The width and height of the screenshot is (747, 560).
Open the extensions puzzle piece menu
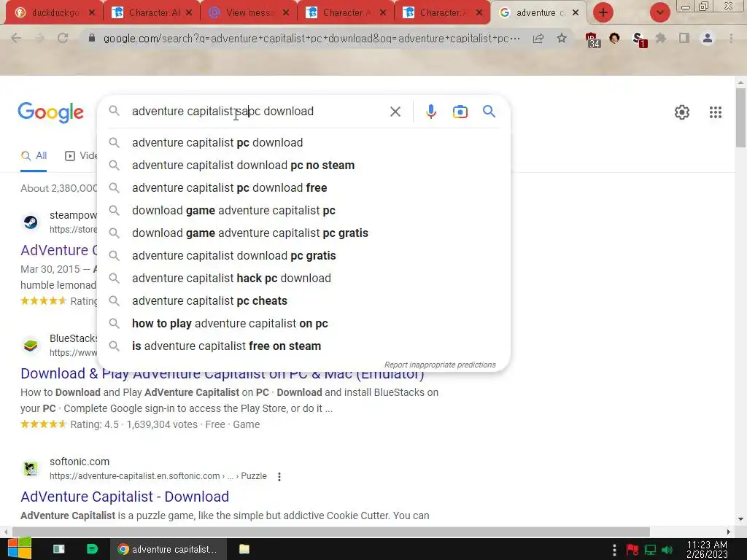tap(661, 38)
